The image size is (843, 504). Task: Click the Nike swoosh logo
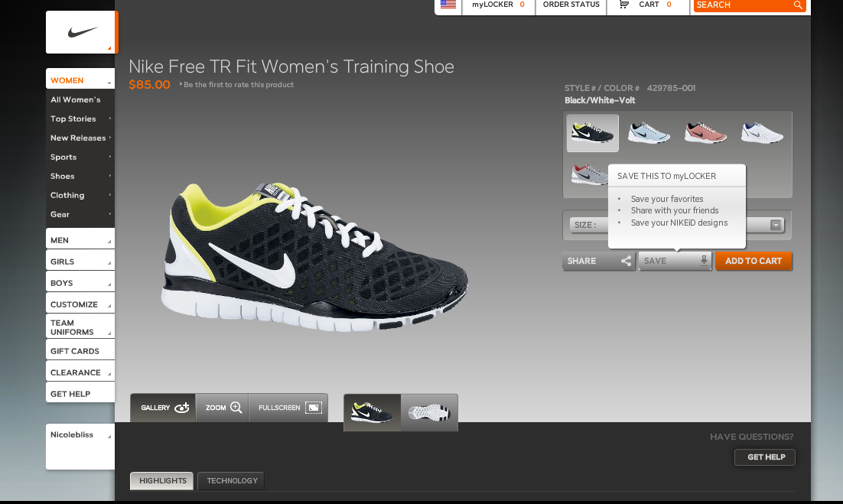83,32
